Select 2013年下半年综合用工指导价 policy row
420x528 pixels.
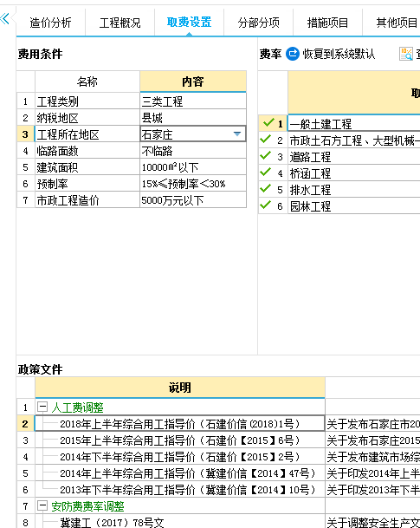click(180, 490)
